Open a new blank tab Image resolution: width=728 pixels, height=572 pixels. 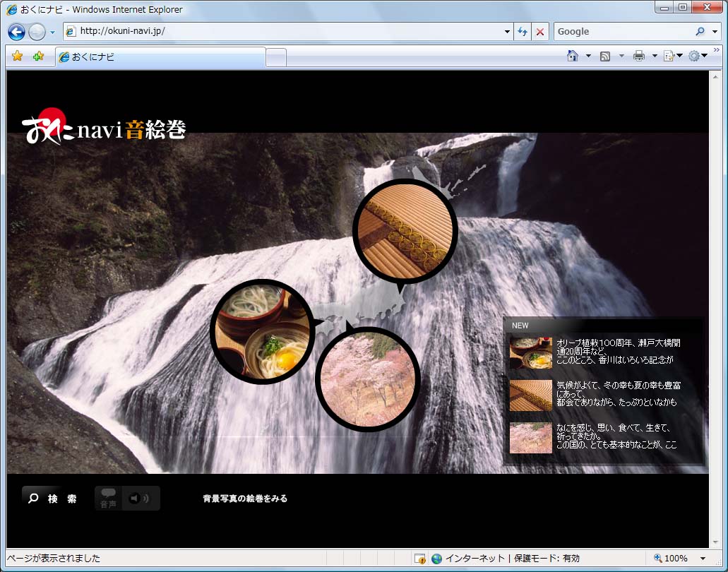[276, 58]
